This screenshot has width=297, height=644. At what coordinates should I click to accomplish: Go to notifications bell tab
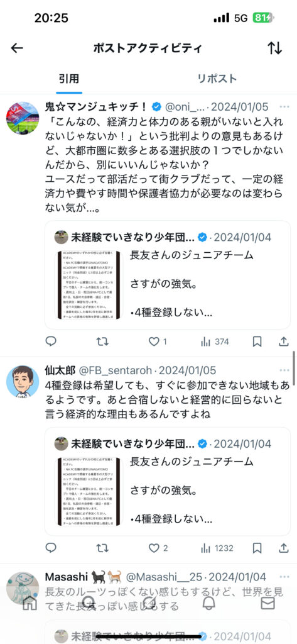coord(209,603)
